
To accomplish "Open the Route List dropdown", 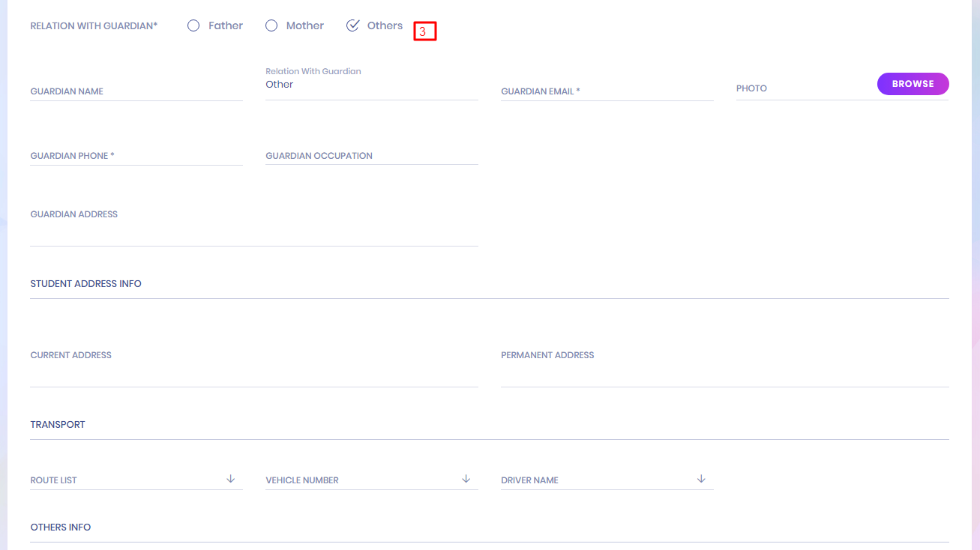I will coord(127,480).
